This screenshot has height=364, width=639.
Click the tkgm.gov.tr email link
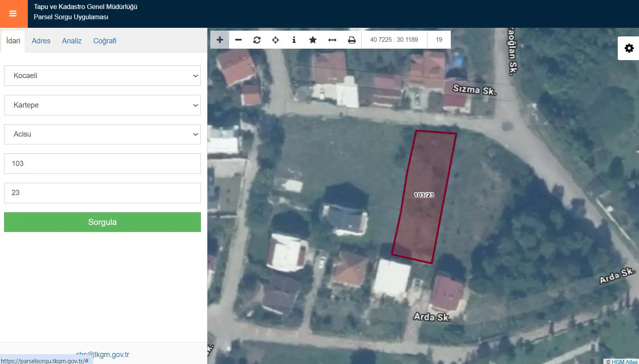point(102,355)
